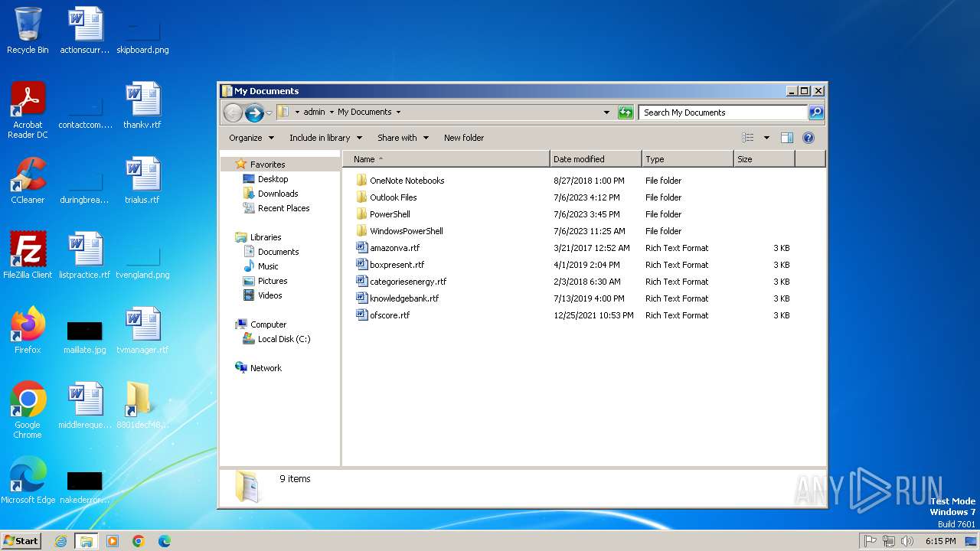This screenshot has width=980, height=551.
Task: Select listpractice.rtf on the desktop
Action: [x=85, y=256]
